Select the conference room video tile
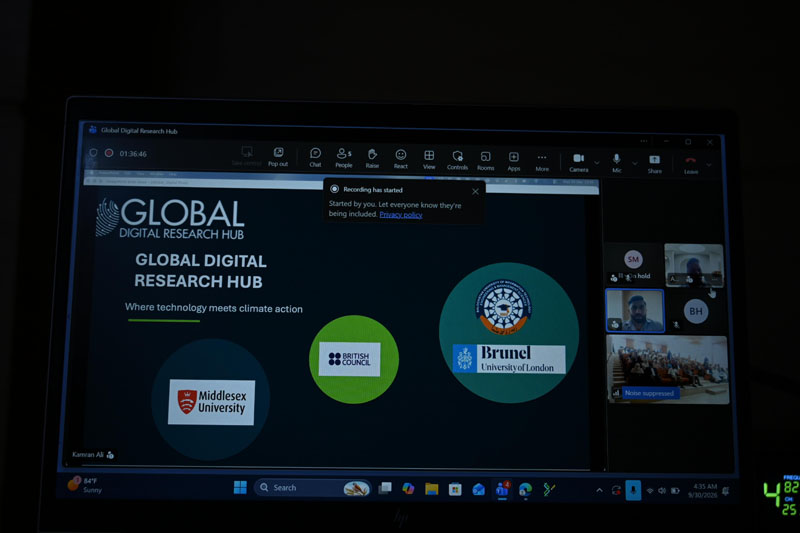800x533 pixels. pos(667,369)
